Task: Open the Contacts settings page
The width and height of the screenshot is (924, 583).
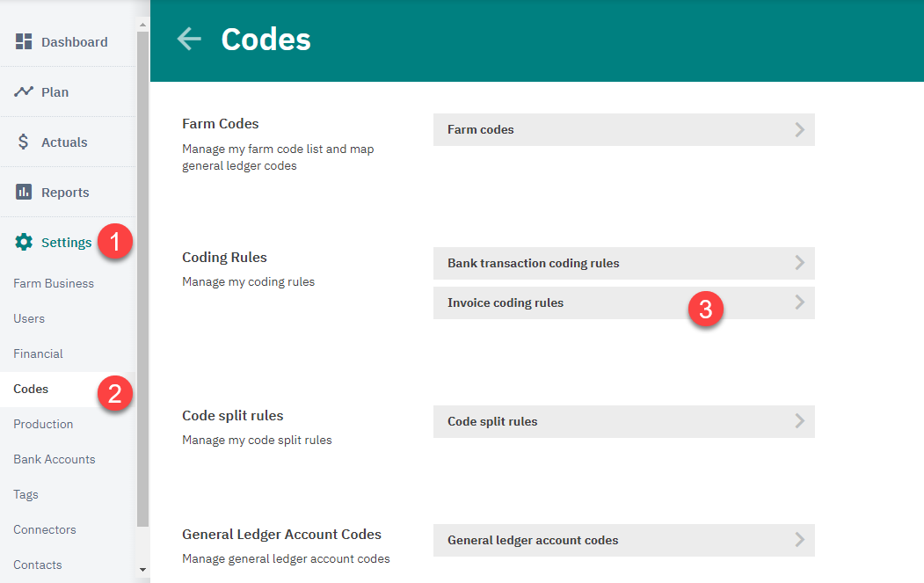Action: (36, 565)
